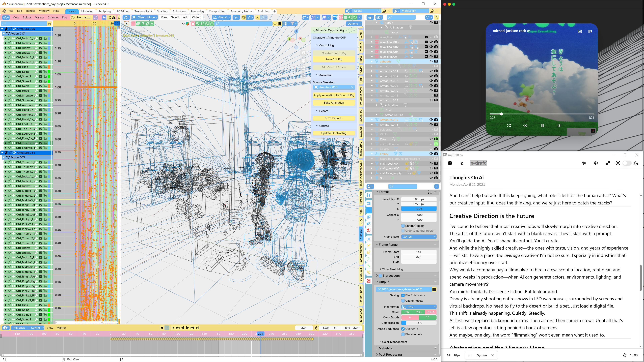Expand the Time Stretching section
The height and width of the screenshot is (362, 644).
point(392,269)
